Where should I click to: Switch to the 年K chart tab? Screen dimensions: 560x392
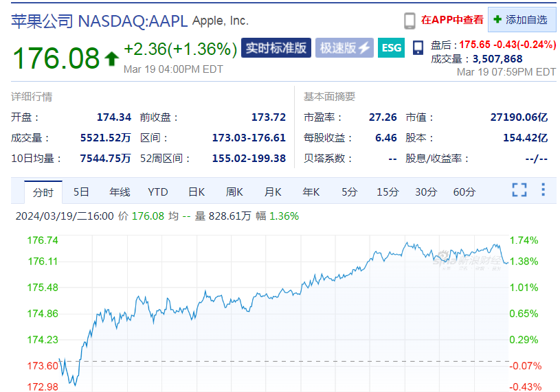click(311, 192)
